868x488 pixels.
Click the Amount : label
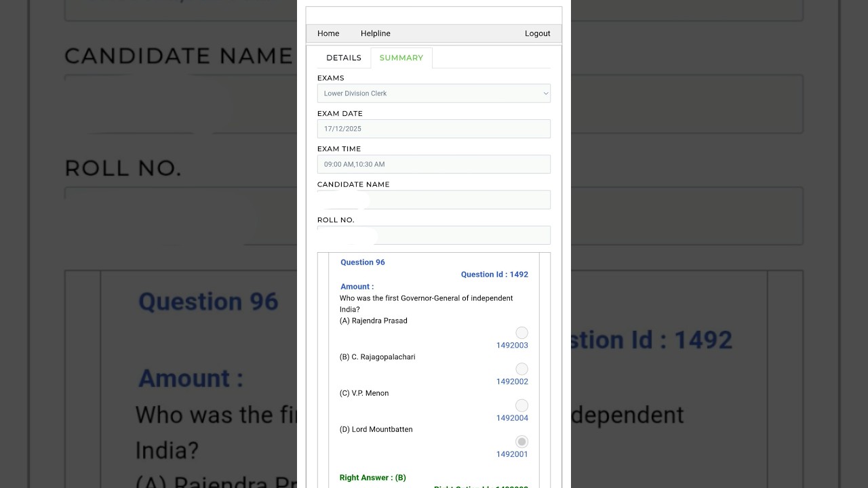tap(357, 287)
